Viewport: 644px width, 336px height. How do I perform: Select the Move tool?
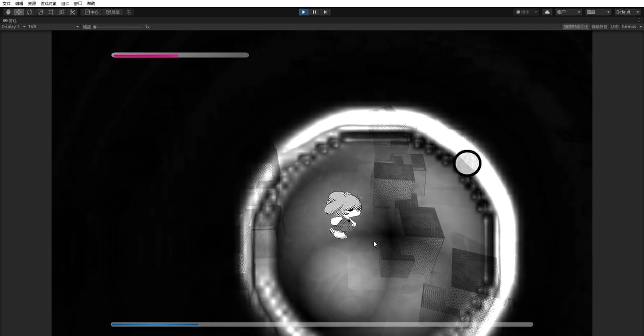[19, 12]
